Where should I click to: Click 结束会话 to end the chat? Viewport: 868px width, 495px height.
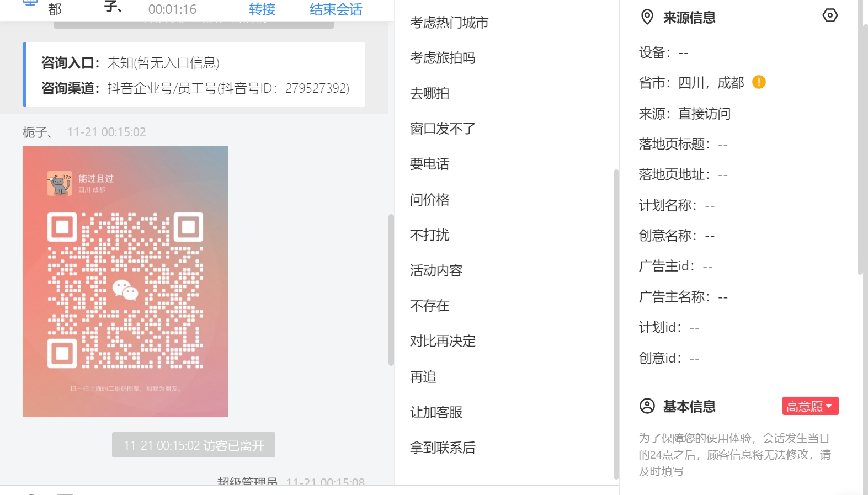tap(336, 9)
